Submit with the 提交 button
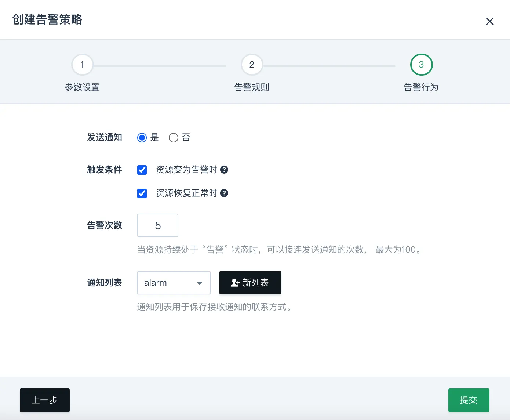 coord(469,400)
